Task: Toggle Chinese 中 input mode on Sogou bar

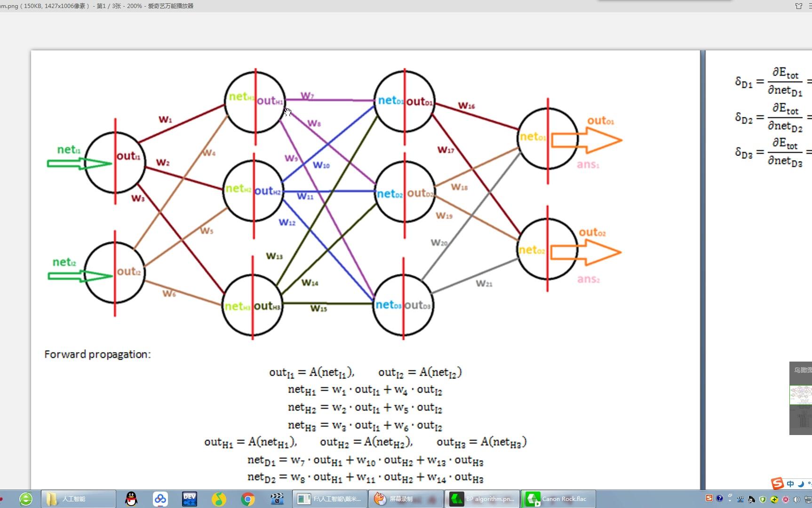Action: [x=790, y=484]
